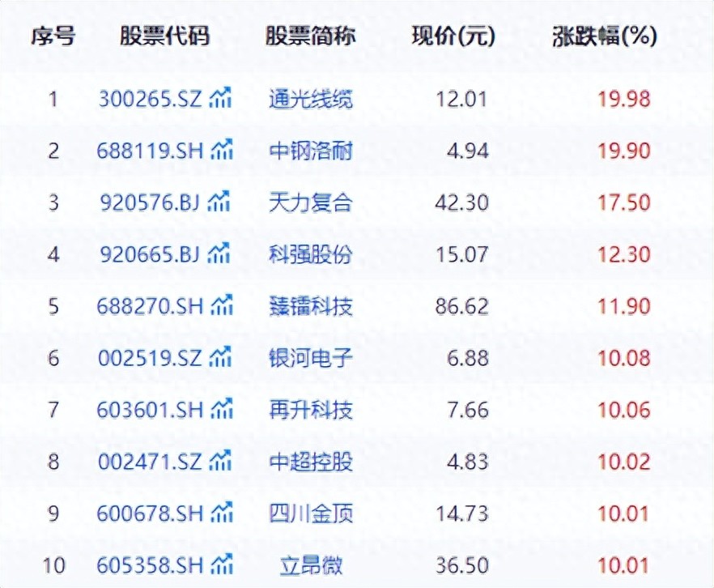Click the 股票简称 column header
Viewport: 714px width, 588px height.
pos(311,36)
